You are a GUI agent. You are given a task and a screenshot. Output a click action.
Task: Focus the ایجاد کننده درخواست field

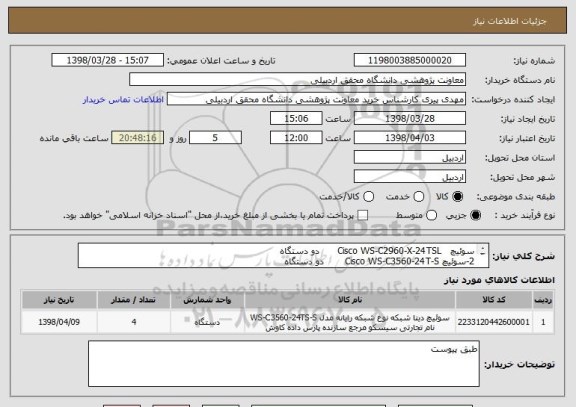[316, 99]
